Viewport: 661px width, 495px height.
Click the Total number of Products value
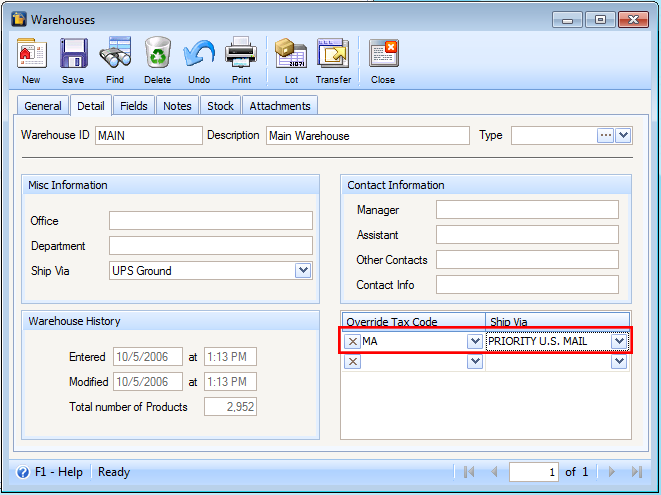231,406
